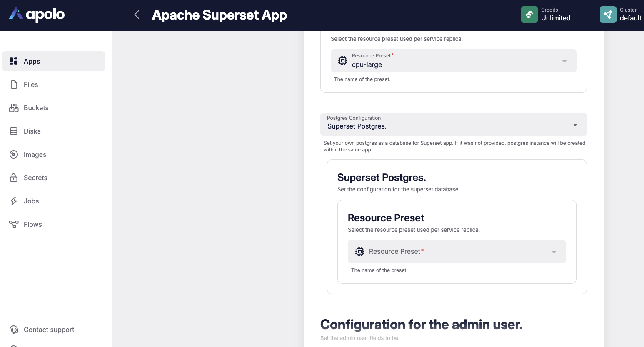Open the Jobs menu item
This screenshot has width=644, height=347.
click(31, 201)
